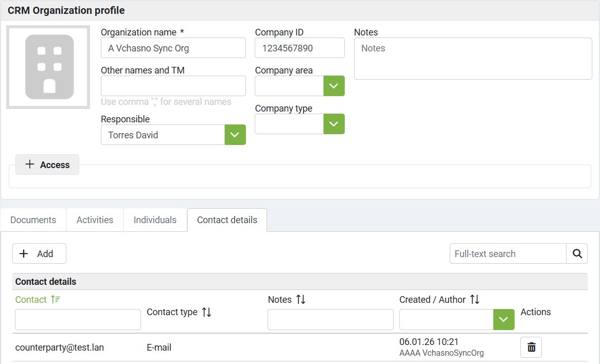This screenshot has height=364, width=600.
Task: Focus the Organization name field
Action: click(x=173, y=48)
